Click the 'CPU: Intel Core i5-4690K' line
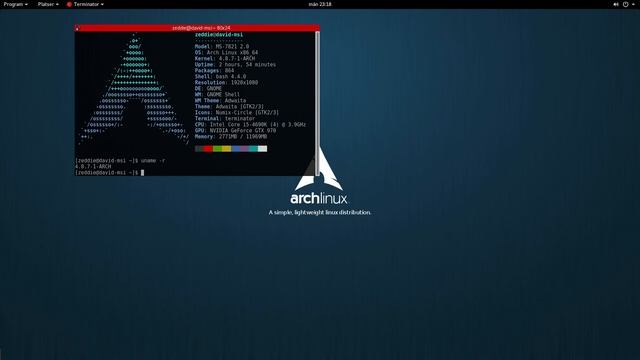This screenshot has height=360, width=640. click(x=250, y=124)
